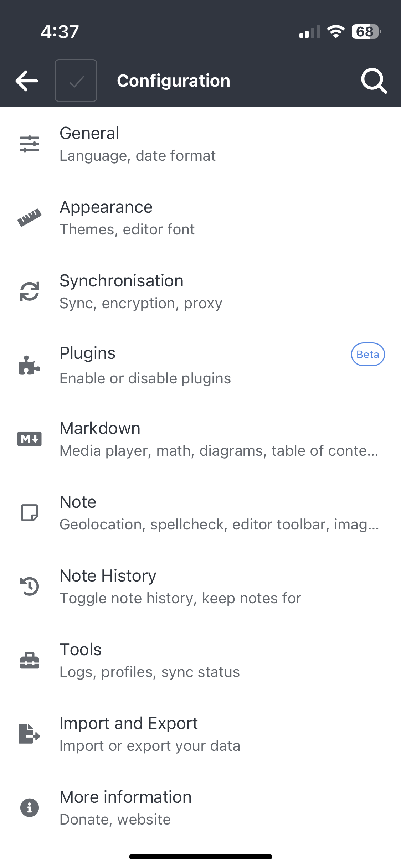
Task: Tap the Beta badge beside Plugins
Action: (x=368, y=355)
